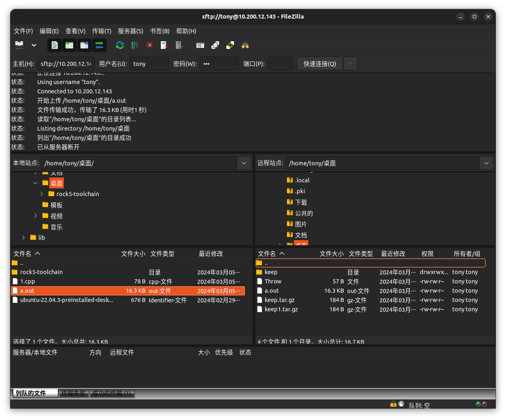Screen dimensions: 506x420
Task: Click synchronized browsing icon
Action: (x=230, y=45)
